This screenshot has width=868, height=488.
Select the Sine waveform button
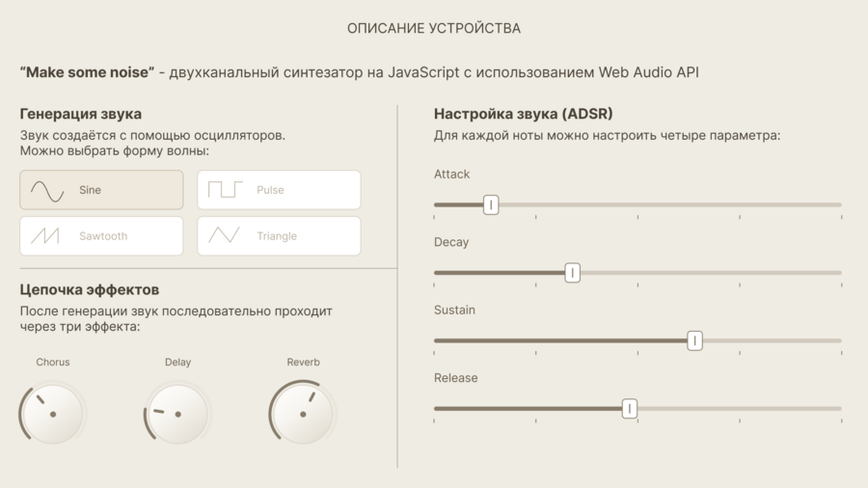[x=101, y=190]
